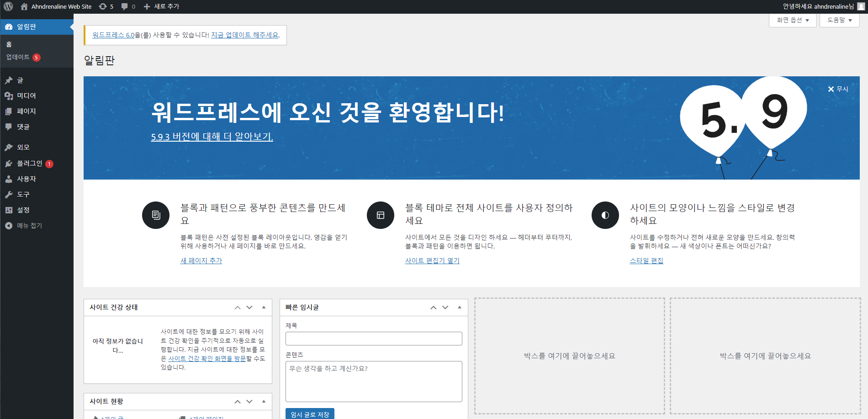Click the 도구 wrench icon in sidebar
The image size is (868, 419).
click(9, 195)
